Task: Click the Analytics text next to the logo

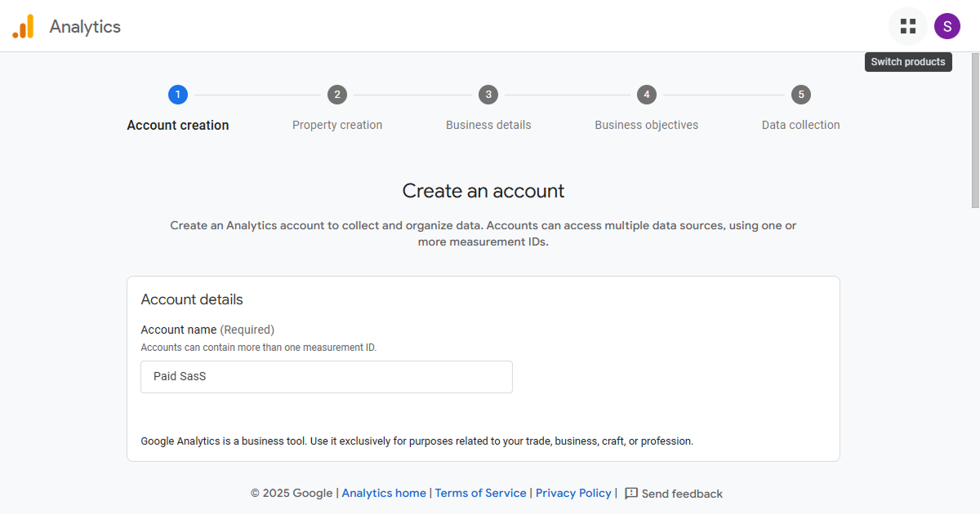Action: click(x=87, y=26)
